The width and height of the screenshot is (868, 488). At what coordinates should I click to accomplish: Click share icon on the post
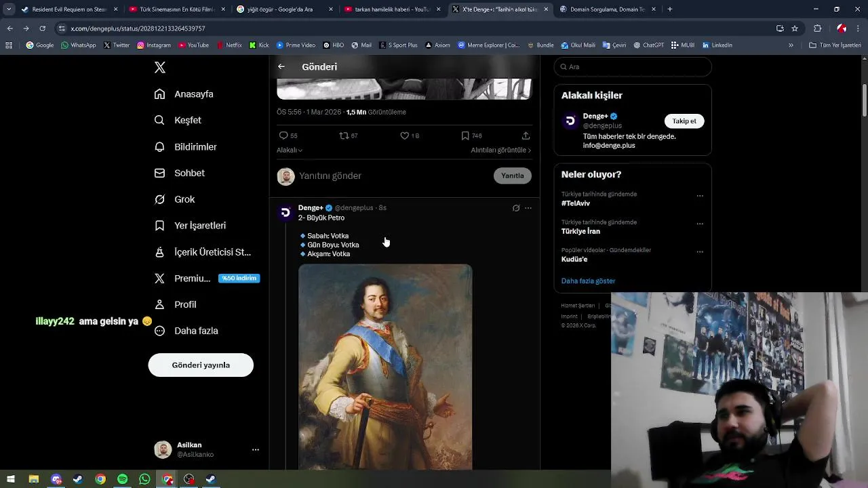point(526,136)
